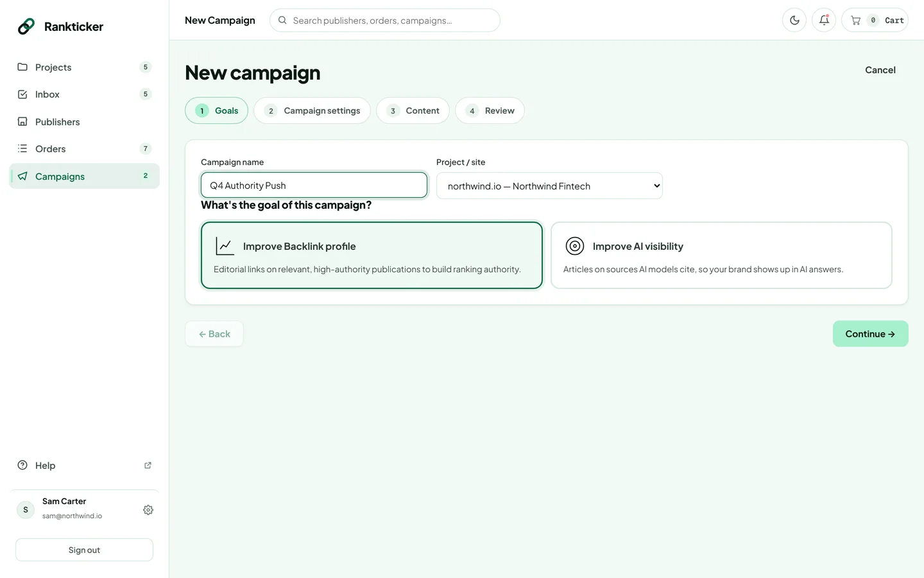Click the Rankticker logo icon
Image resolution: width=924 pixels, height=578 pixels.
tap(26, 26)
